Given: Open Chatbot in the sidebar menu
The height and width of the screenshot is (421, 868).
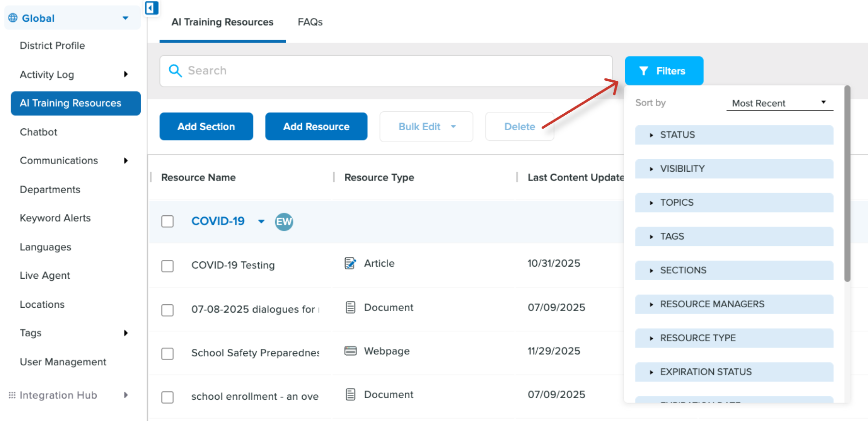Looking at the screenshot, I should pyautogui.click(x=39, y=132).
